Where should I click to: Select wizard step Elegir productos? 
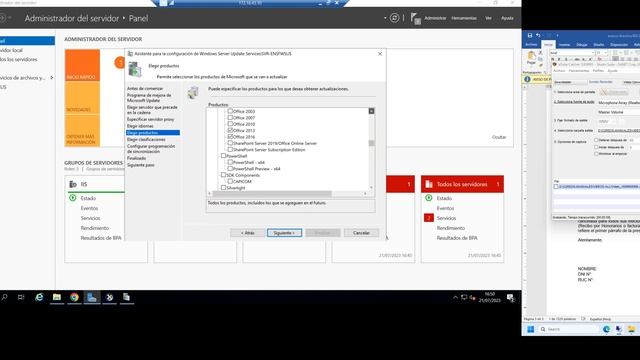(x=153, y=133)
